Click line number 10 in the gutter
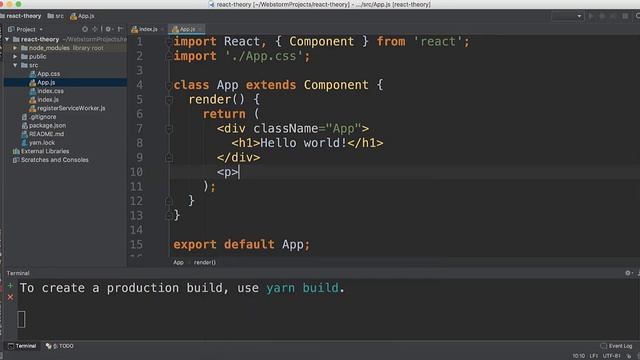Image resolution: width=640 pixels, height=360 pixels. 136,172
